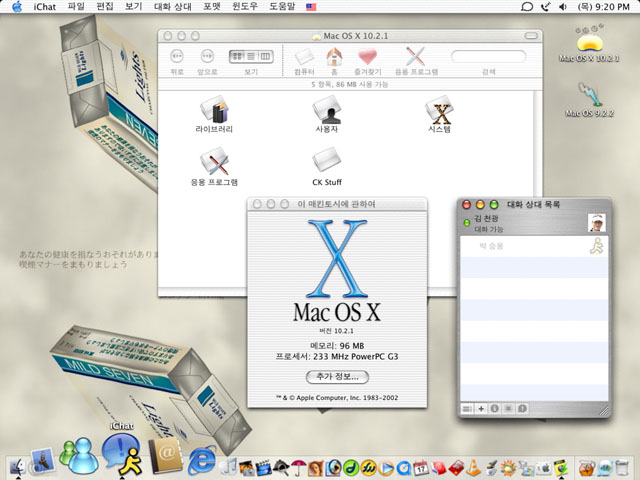
Task: Open the 라이브러리 (Library) folder
Action: tap(215, 109)
